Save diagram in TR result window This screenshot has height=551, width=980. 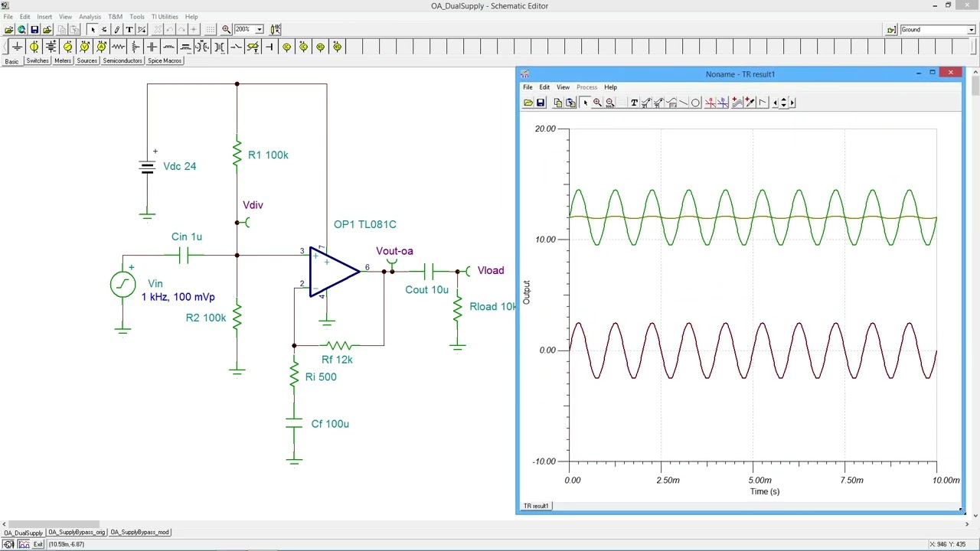541,103
